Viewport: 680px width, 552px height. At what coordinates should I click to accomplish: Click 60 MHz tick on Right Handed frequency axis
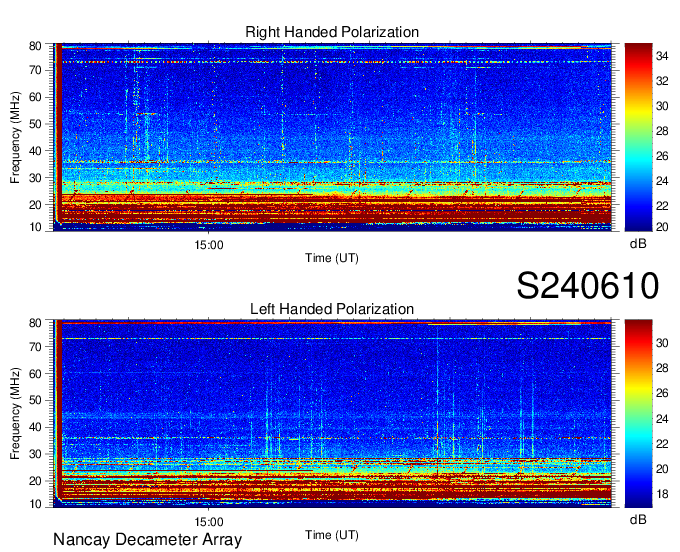[35, 97]
